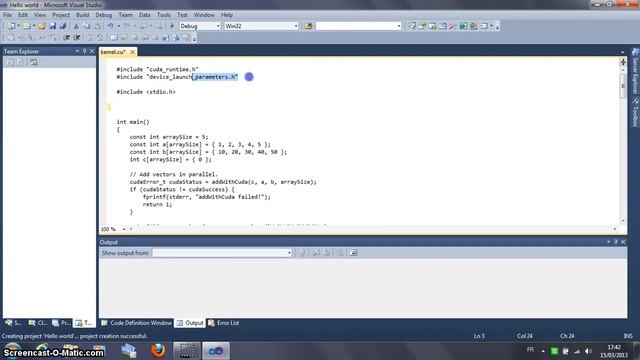Open Firefox from the taskbar
Viewport: 640px width, 360px height.
(158, 350)
